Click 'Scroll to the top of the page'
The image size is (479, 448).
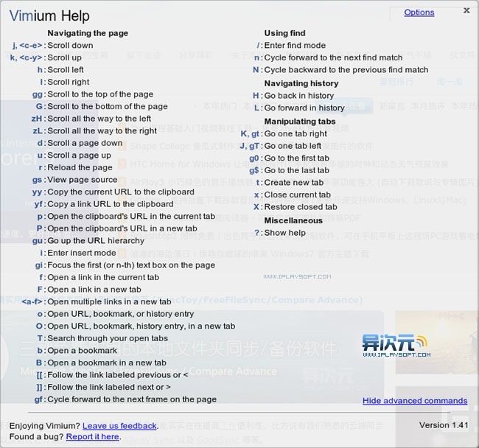(x=100, y=94)
